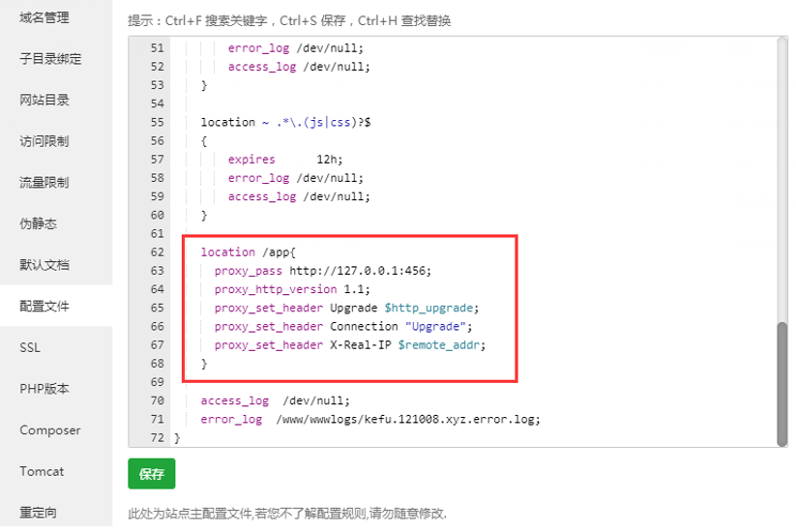This screenshot has height=532, width=796.
Task: Open the Composer tab
Action: pyautogui.click(x=49, y=430)
